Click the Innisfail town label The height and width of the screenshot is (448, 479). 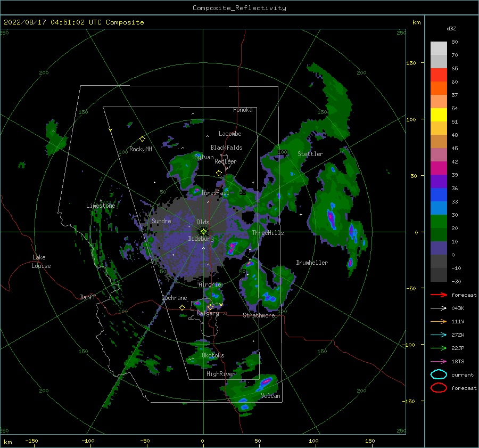tap(215, 193)
